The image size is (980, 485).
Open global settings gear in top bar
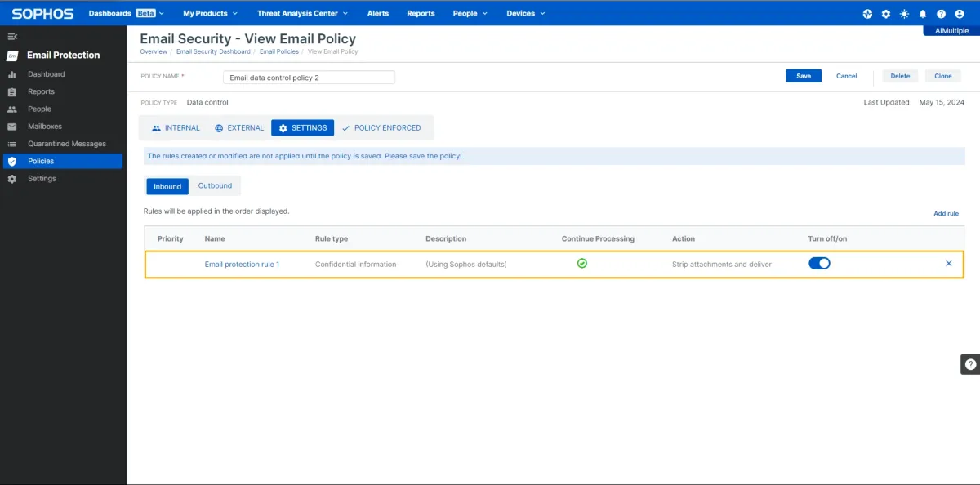click(886, 14)
